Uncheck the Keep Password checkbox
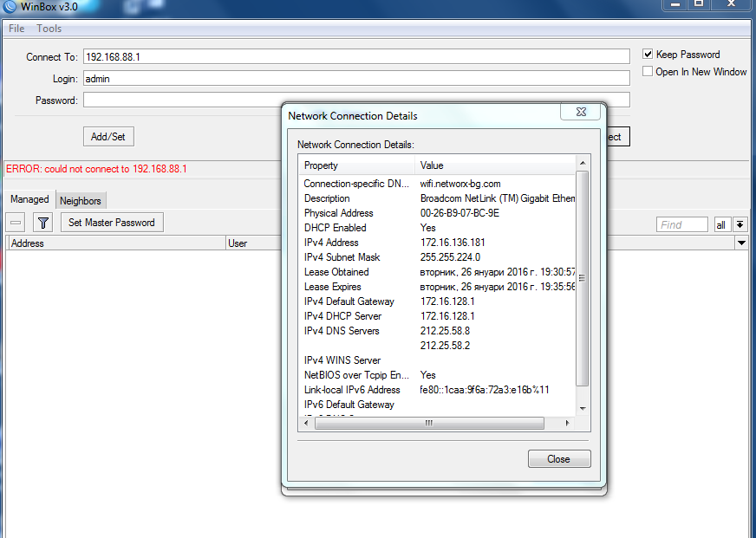The image size is (756, 538). [x=648, y=54]
